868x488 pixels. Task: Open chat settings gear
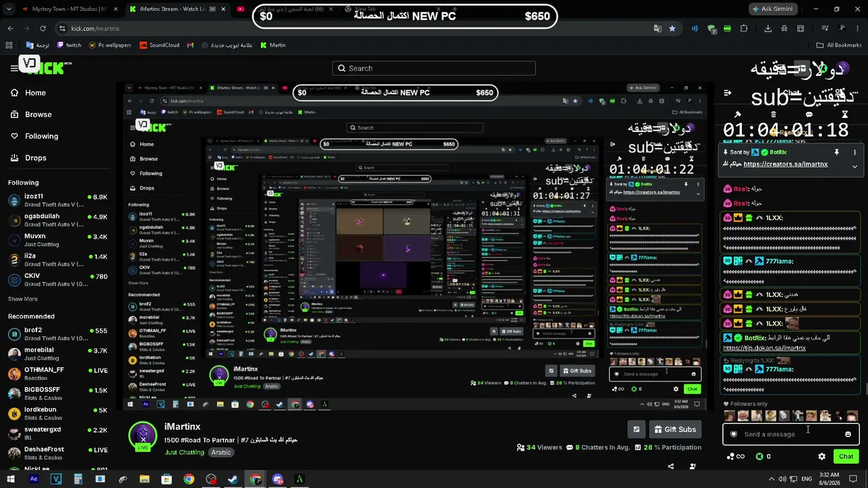[822, 457]
